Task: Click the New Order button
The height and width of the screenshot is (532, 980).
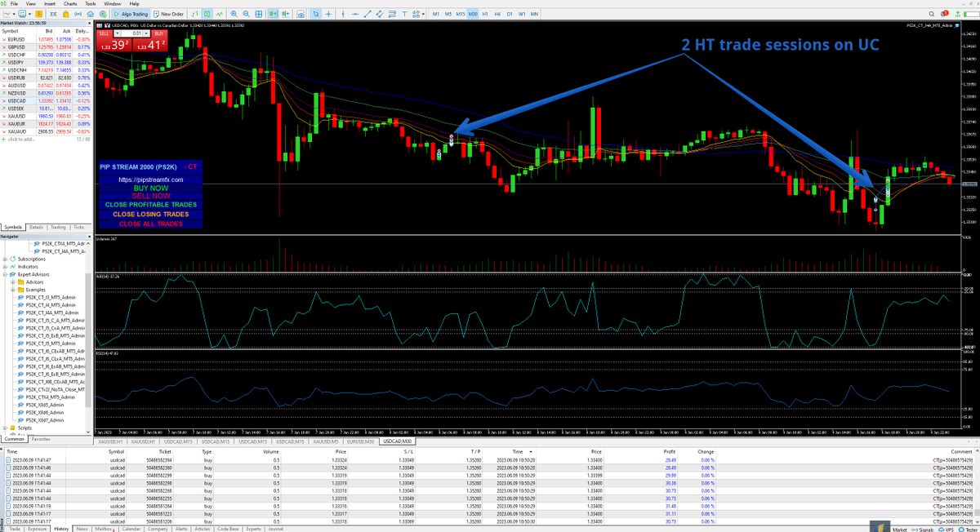Action: click(x=169, y=14)
